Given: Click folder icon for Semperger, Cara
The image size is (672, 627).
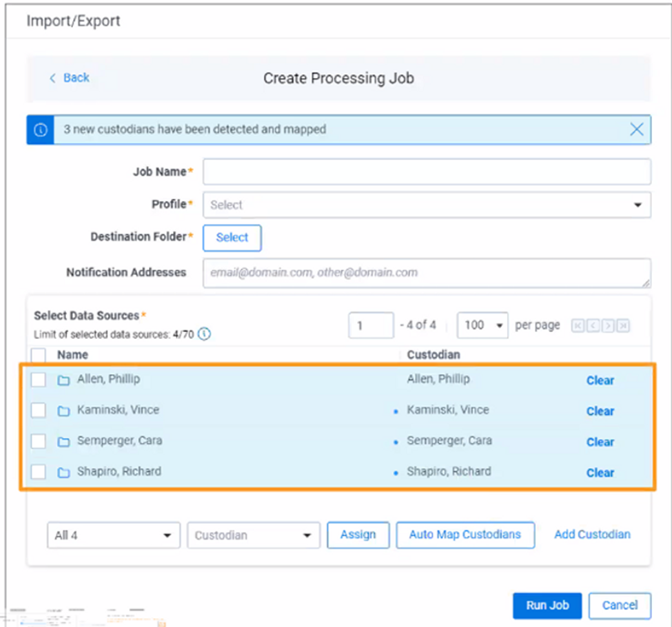Looking at the screenshot, I should pos(63,442).
